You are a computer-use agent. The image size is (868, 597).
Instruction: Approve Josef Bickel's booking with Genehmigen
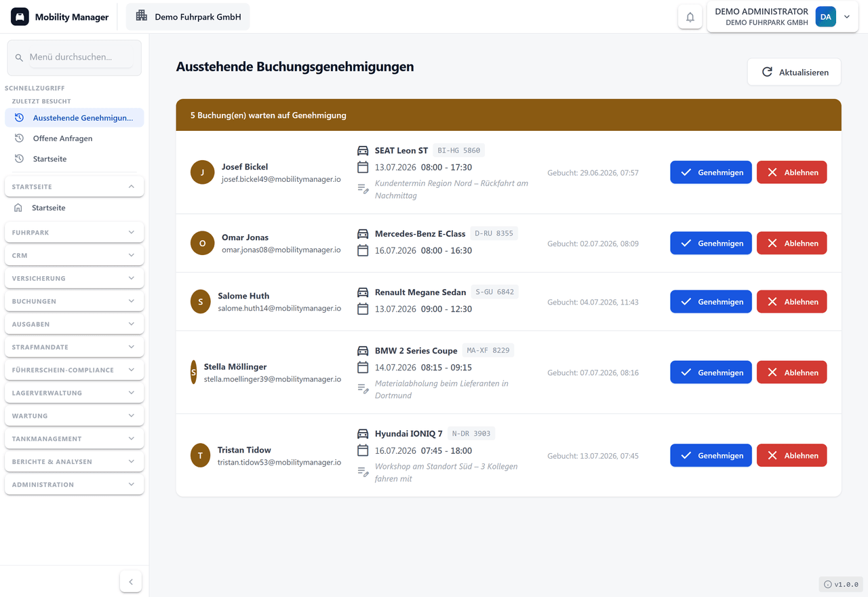711,172
